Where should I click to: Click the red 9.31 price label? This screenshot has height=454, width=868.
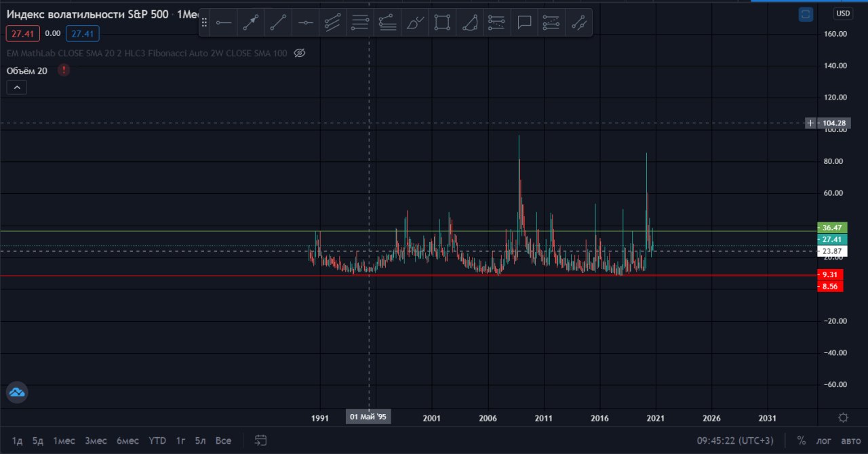click(x=831, y=275)
